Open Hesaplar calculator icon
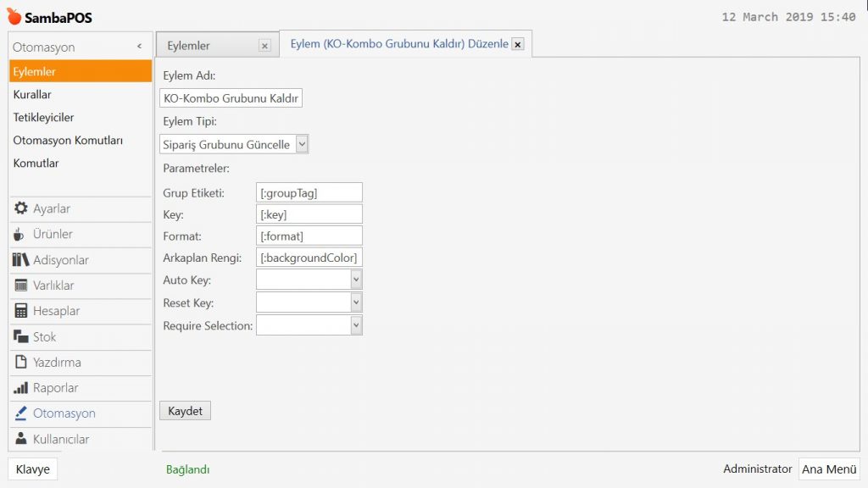 point(21,311)
